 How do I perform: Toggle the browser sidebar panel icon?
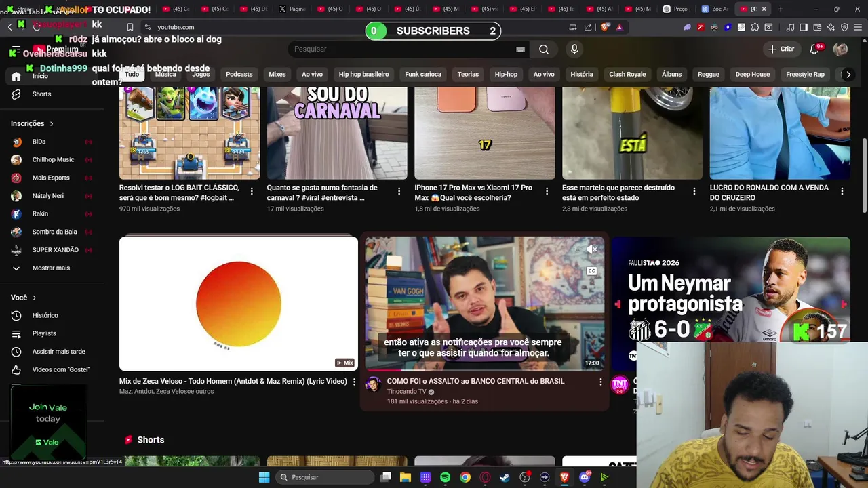(x=804, y=27)
